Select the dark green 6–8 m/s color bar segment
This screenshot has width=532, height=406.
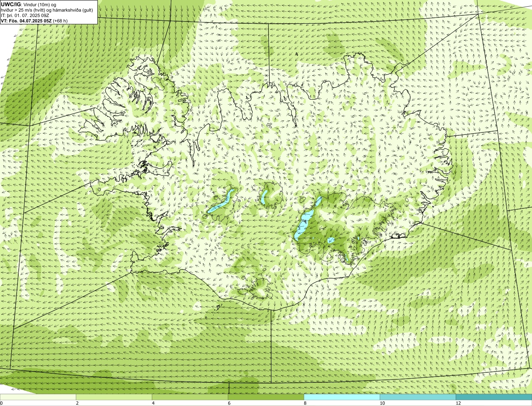click(x=266, y=397)
